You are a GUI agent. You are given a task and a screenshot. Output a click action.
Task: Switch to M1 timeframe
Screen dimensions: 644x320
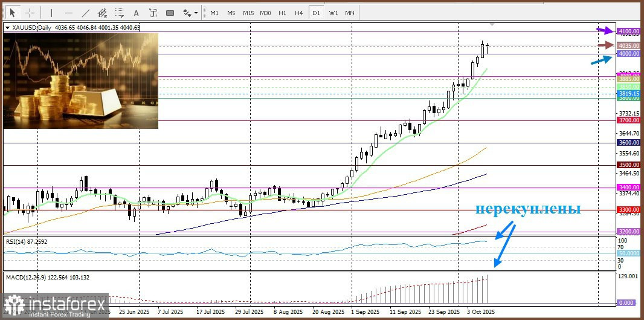[x=214, y=13]
